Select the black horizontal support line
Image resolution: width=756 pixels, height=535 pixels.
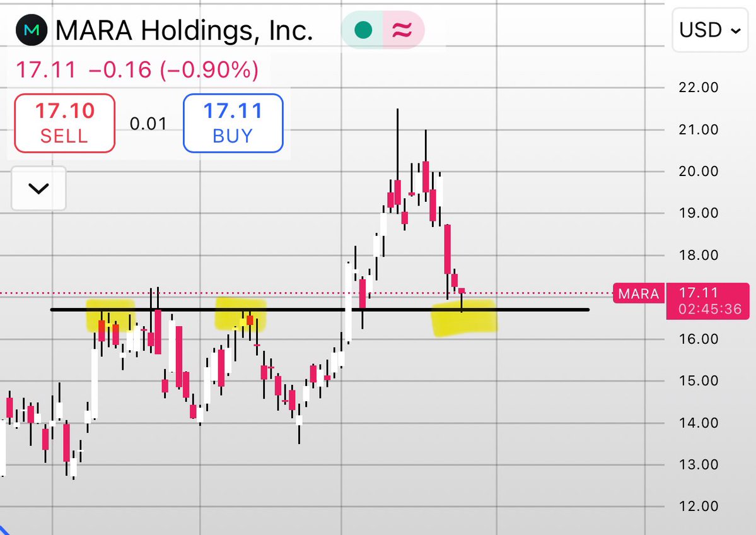pyautogui.click(x=320, y=310)
